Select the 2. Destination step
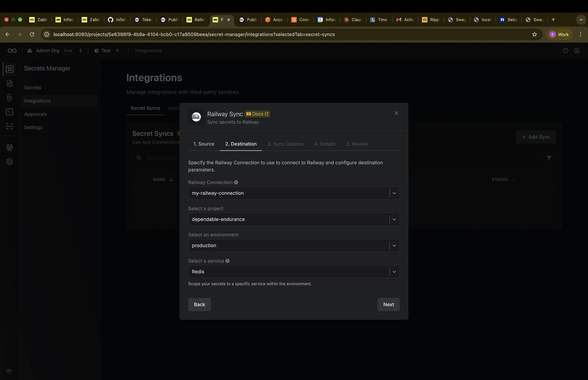The image size is (588, 380). pyautogui.click(x=241, y=144)
